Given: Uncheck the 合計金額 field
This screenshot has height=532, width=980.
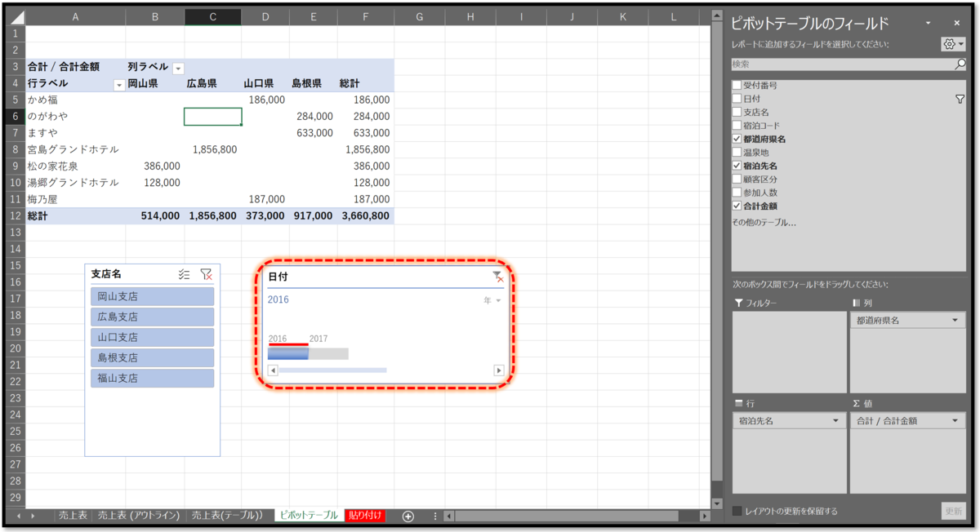Looking at the screenshot, I should [x=737, y=206].
